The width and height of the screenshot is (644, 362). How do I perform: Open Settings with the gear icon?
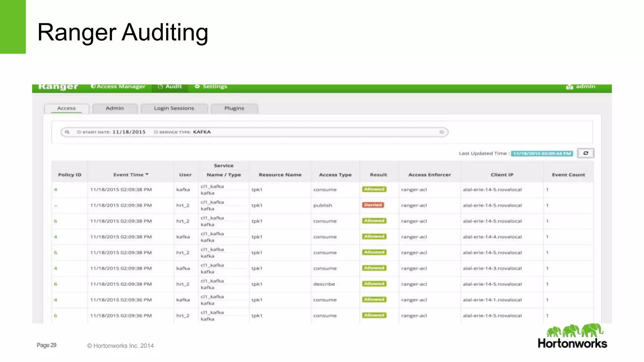pyautogui.click(x=197, y=86)
